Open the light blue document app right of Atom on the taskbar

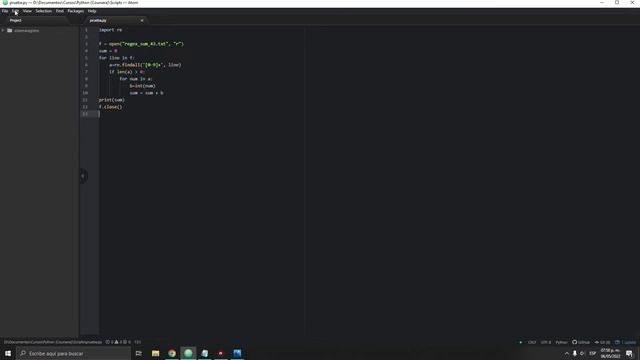pyautogui.click(x=204, y=353)
